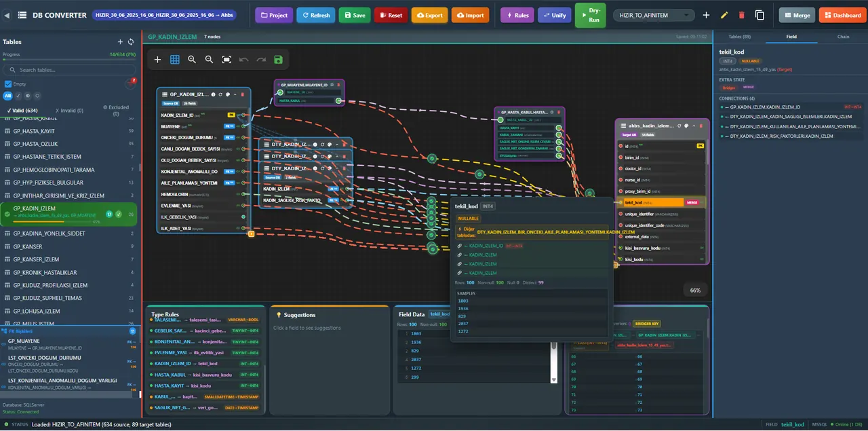Switch to the Chain tab
This screenshot has height=431, width=868.
pyautogui.click(x=843, y=37)
